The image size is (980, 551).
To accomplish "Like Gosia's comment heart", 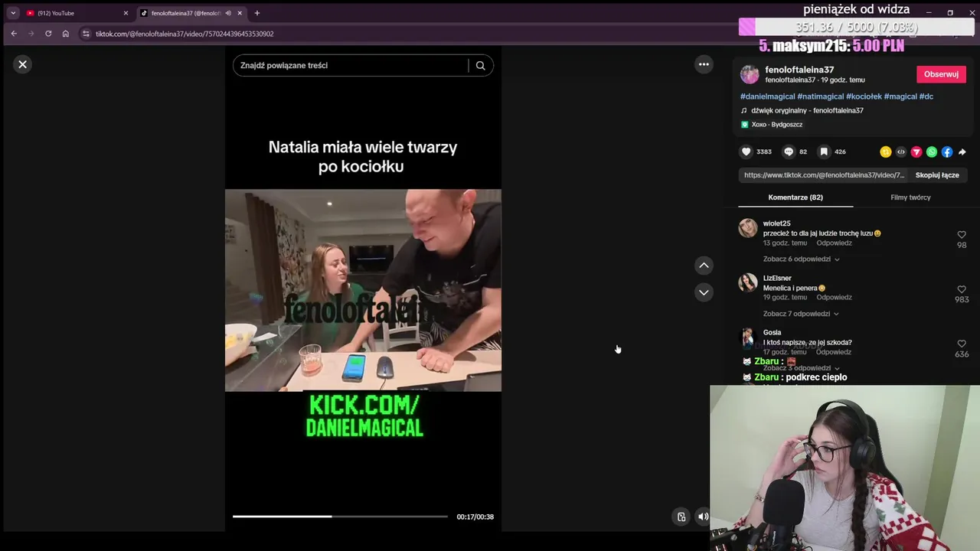I will coord(962,344).
